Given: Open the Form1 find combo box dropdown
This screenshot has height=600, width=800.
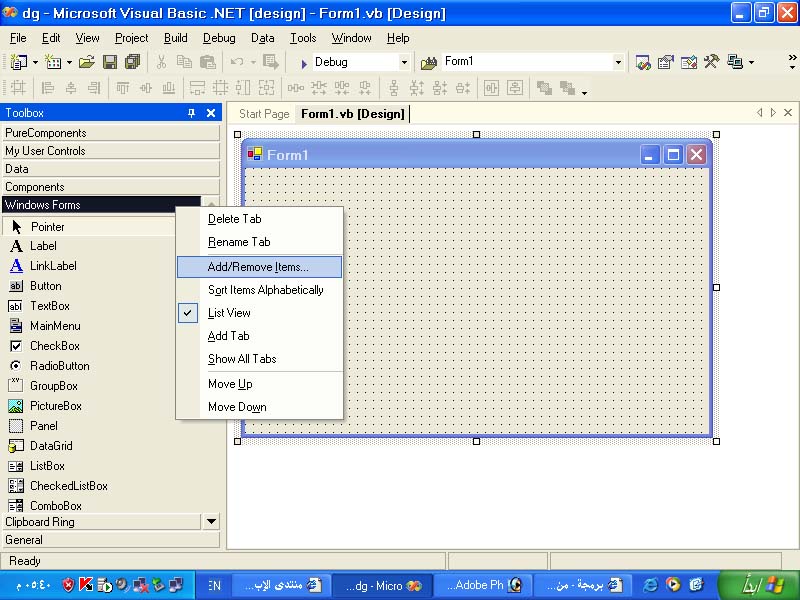Looking at the screenshot, I should pyautogui.click(x=618, y=62).
